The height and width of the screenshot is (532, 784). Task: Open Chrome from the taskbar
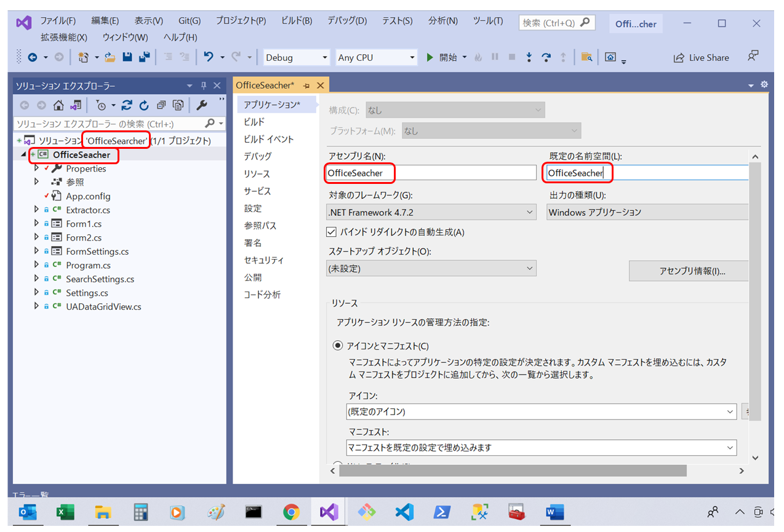(x=291, y=512)
